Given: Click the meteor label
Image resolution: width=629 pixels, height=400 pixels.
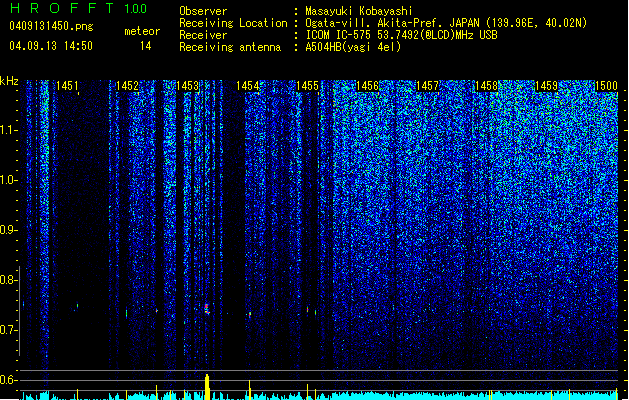Looking at the screenshot, I should pyautogui.click(x=142, y=31).
